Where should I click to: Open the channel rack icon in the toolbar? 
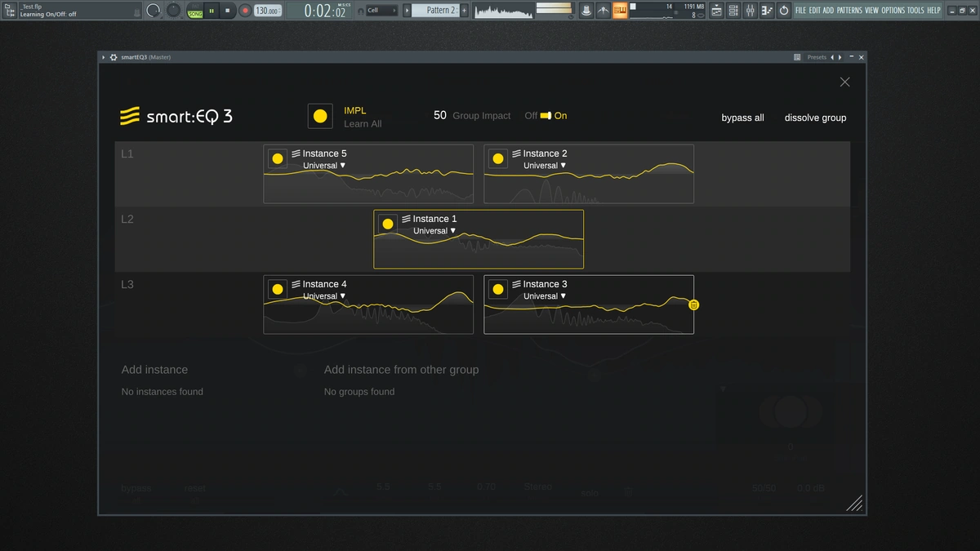coord(733,11)
